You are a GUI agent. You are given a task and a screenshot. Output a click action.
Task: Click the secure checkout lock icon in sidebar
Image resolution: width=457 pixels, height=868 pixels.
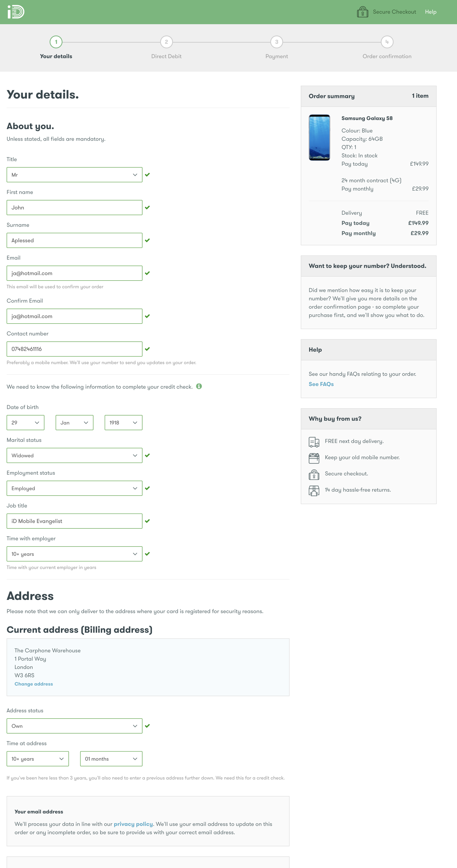click(314, 474)
